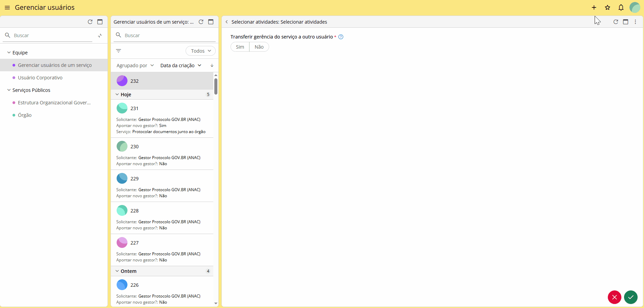Click the plus add icon in header

594,7
